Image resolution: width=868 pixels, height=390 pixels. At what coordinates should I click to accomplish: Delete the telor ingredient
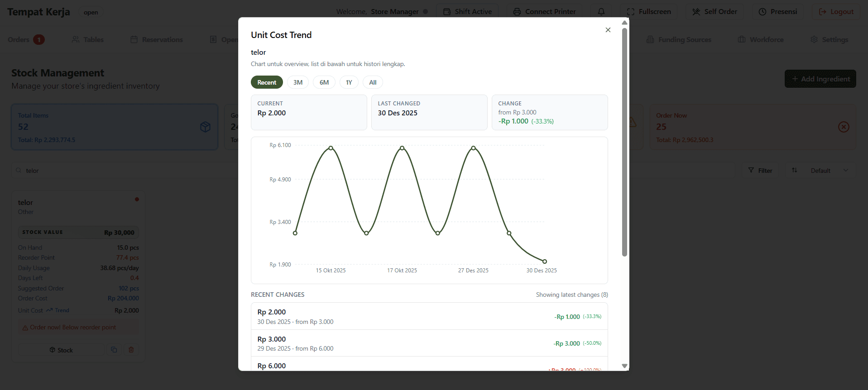[131, 350]
